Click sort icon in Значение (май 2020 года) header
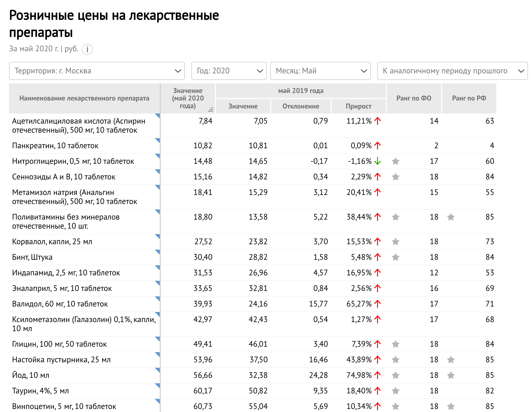 click(210, 109)
